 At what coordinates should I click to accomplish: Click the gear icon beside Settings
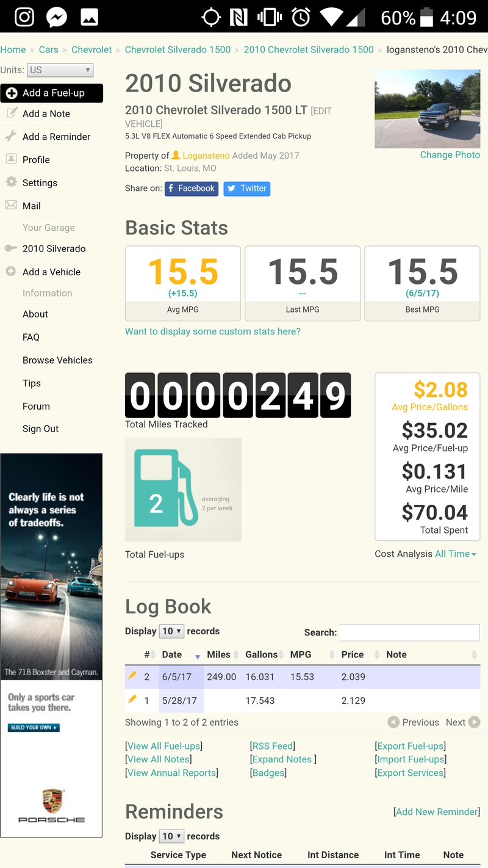11,182
